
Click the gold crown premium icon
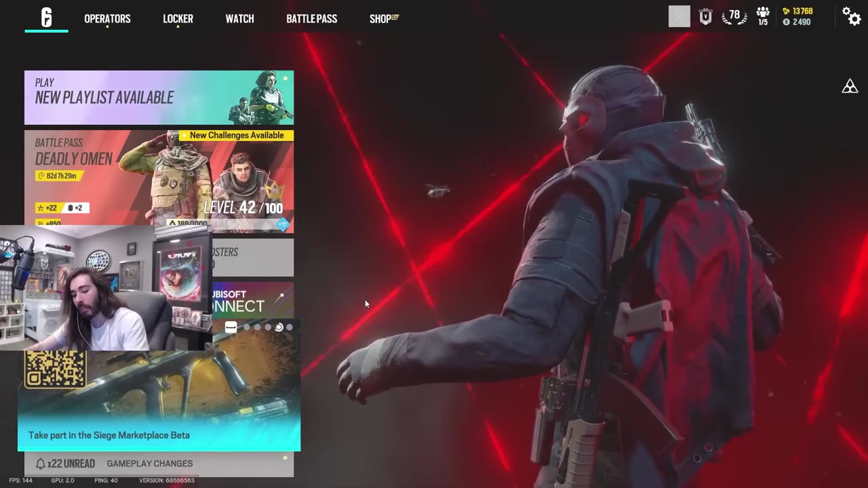(274, 190)
